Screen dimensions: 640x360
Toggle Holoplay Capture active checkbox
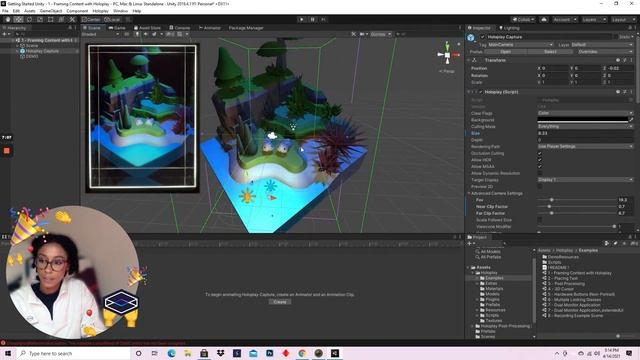482,37
